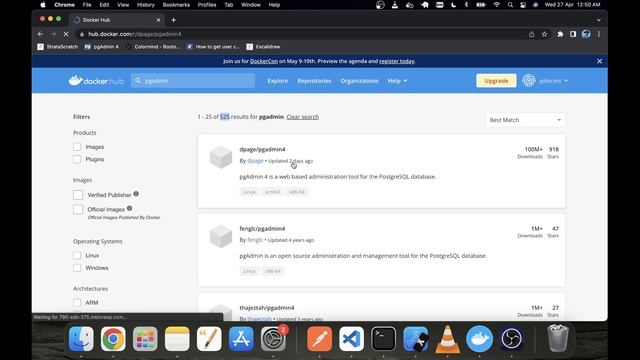Screen dimensions: 640x360
Task: Open Chrome Profiles menu
Action: pyautogui.click(x=207, y=5)
